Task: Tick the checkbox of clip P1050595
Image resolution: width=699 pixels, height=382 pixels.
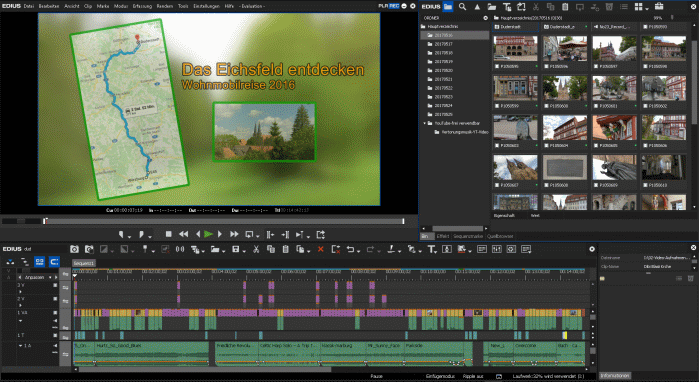Action: coord(498,66)
